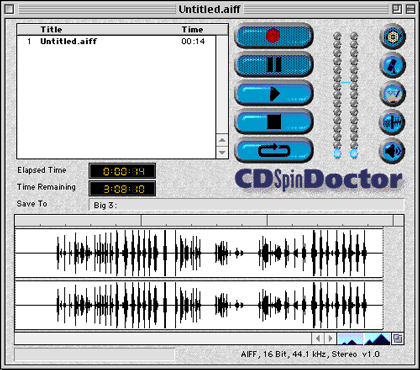Click the window collapse box in title bar
The image size is (420, 370).
coord(410,9)
